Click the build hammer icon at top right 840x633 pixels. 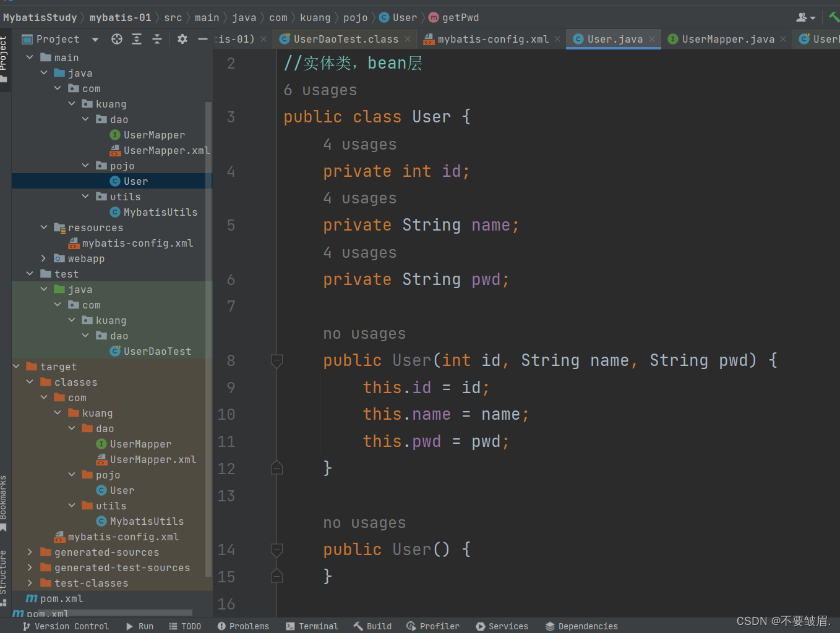coord(834,17)
